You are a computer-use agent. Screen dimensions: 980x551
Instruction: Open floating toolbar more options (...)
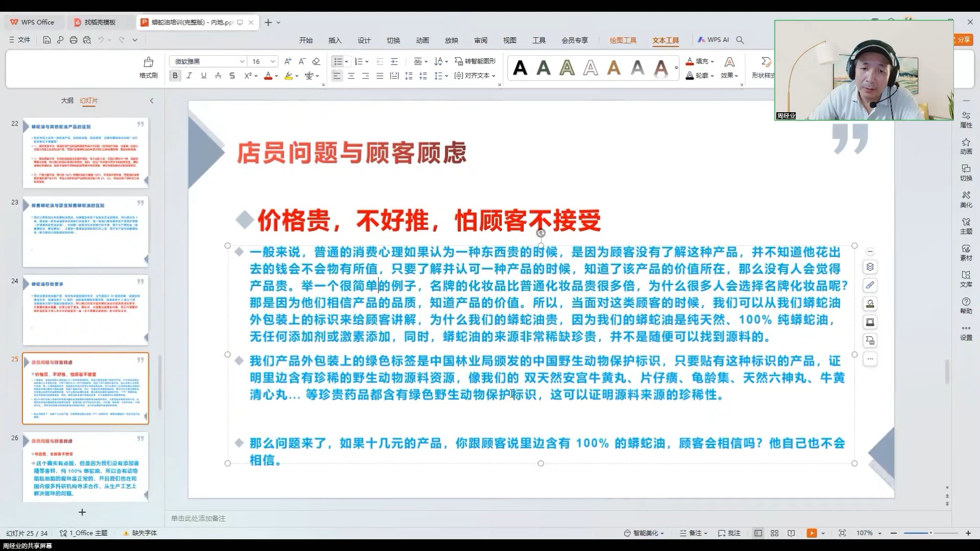870,359
